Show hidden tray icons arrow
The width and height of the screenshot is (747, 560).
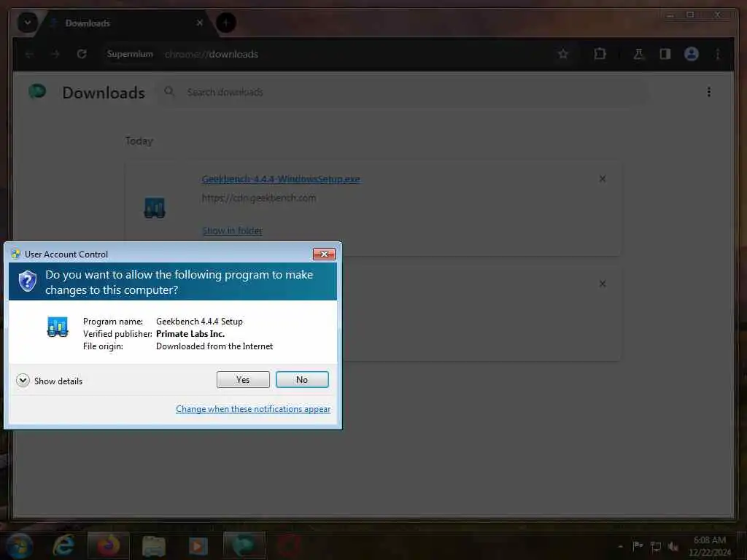[620, 546]
